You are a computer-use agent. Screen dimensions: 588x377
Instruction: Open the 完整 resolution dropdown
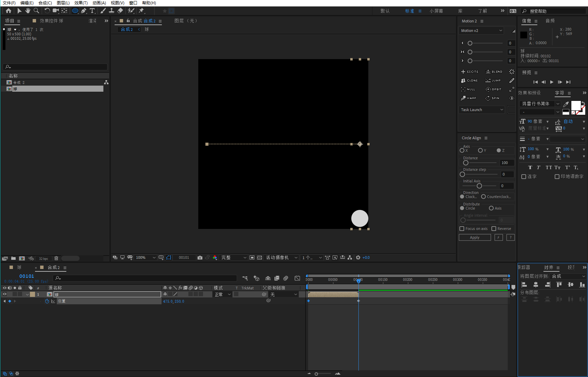click(234, 257)
